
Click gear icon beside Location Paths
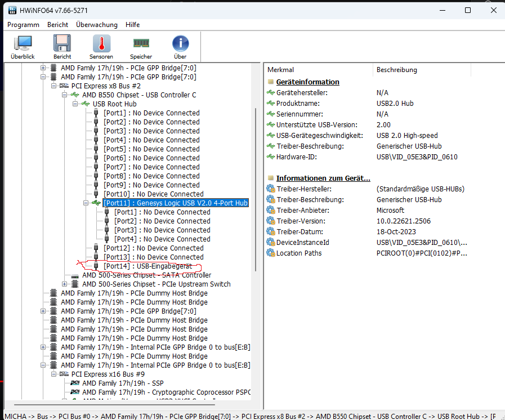271,253
